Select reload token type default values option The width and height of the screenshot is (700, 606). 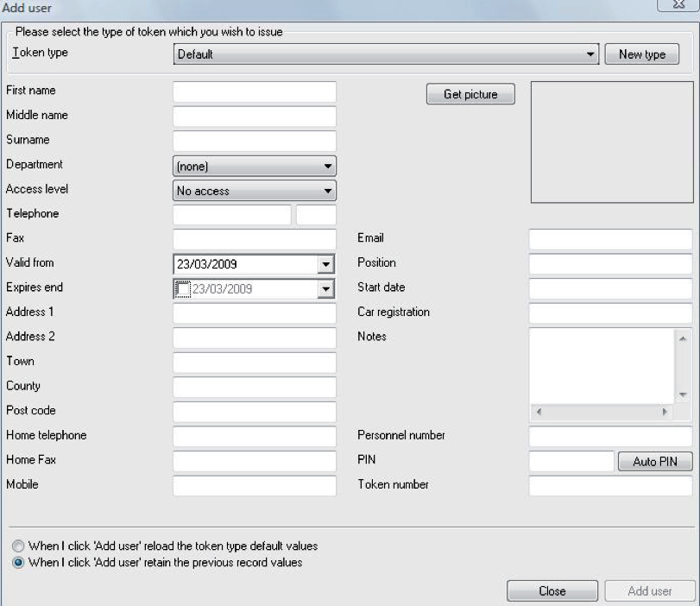click(16, 545)
